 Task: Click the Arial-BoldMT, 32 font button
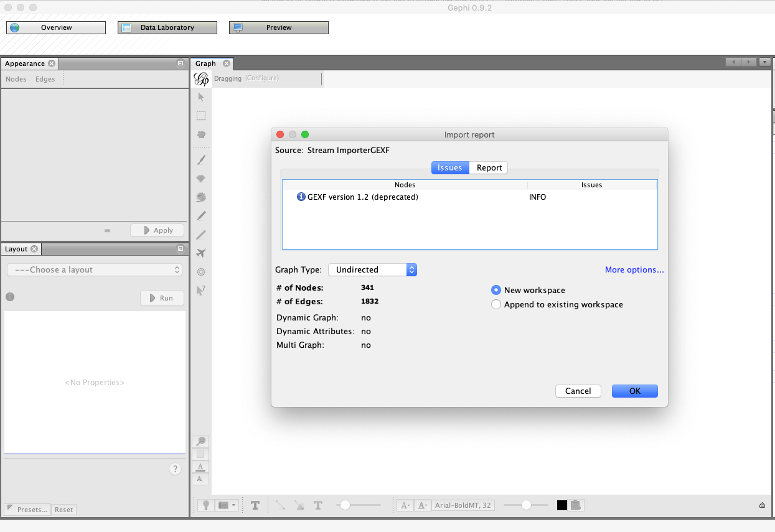coord(464,505)
